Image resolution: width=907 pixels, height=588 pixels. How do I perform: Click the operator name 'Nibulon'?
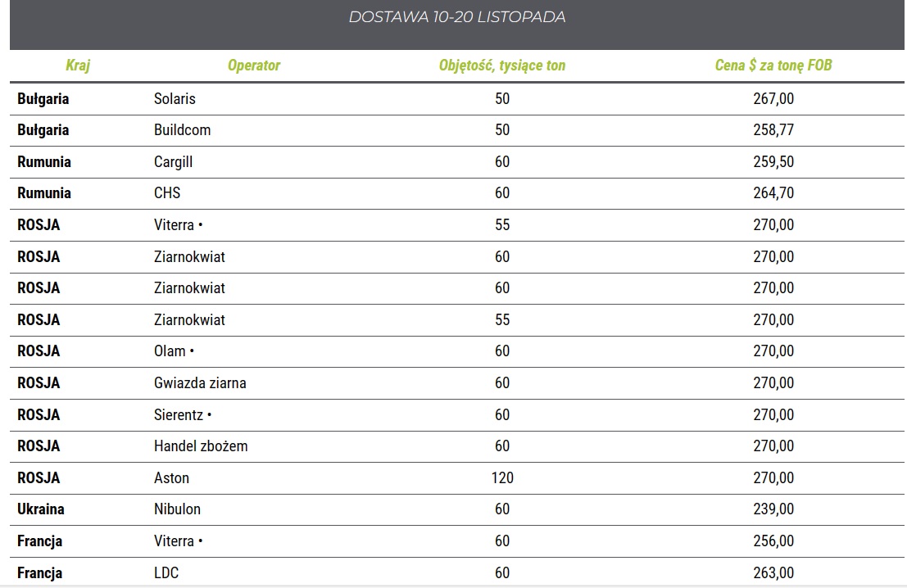[177, 509]
